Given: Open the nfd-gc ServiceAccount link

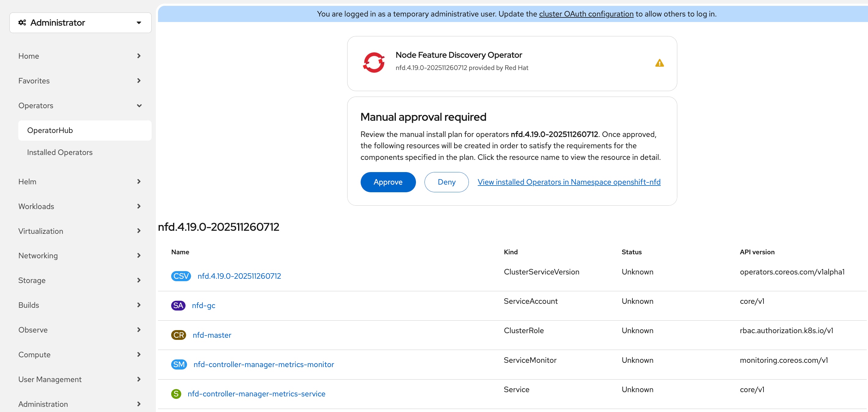Looking at the screenshot, I should point(204,305).
